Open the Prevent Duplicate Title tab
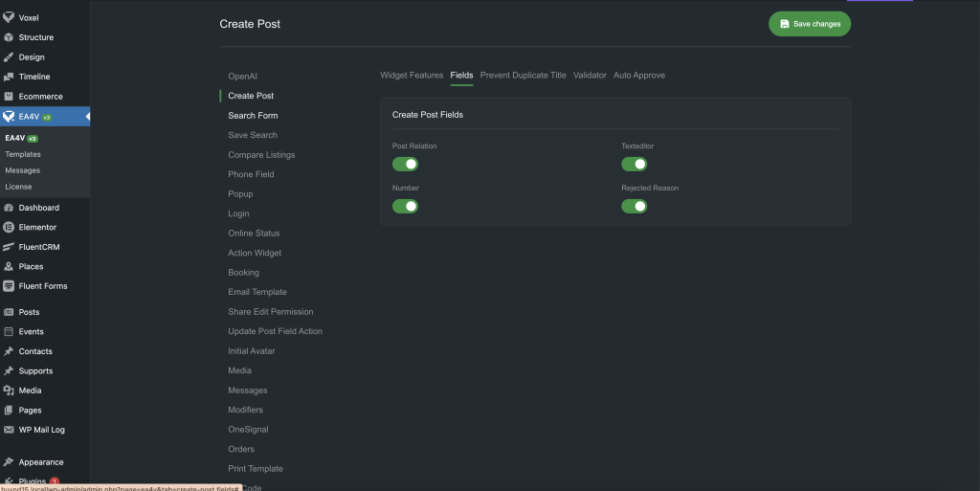The width and height of the screenshot is (980, 491). pos(523,76)
